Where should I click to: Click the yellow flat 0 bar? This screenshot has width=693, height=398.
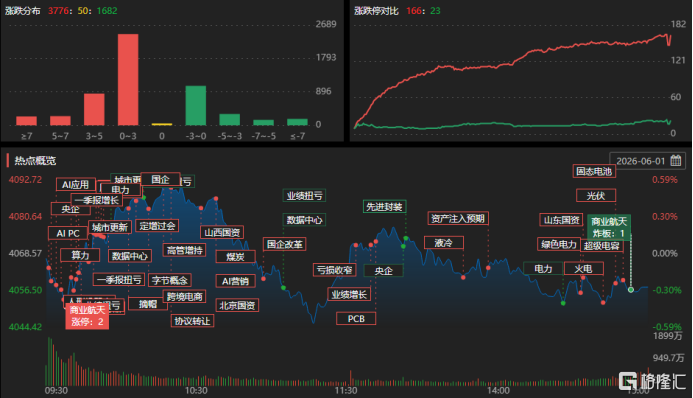162,125
